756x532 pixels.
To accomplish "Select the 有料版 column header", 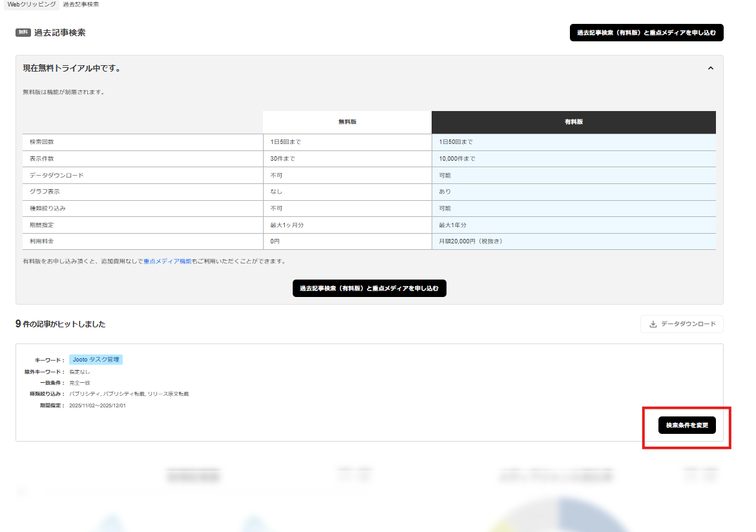I will click(573, 122).
